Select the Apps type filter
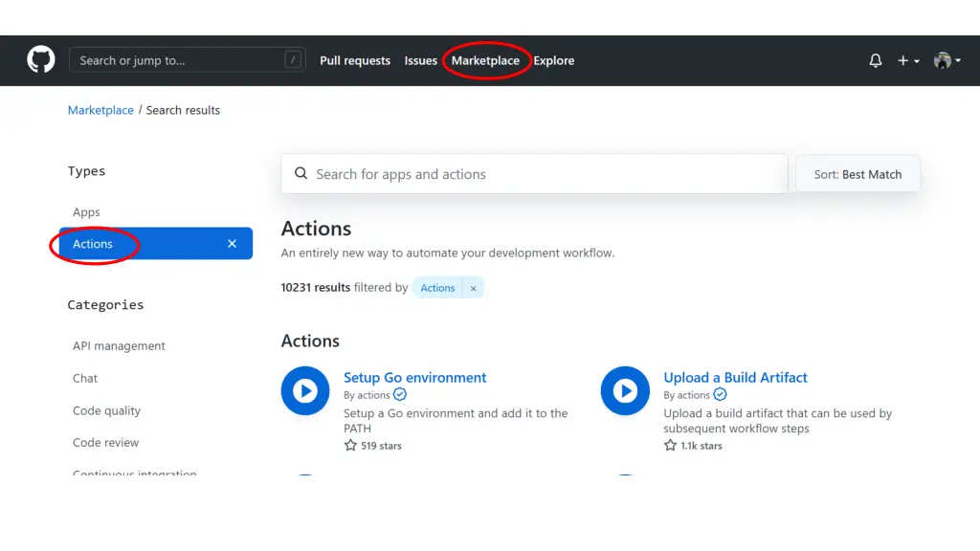980x551 pixels. point(86,211)
